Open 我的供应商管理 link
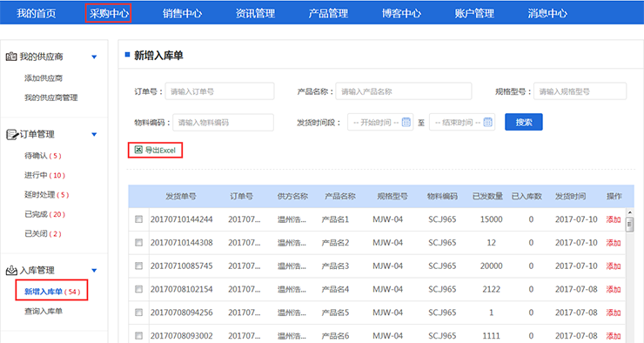This screenshot has height=343, width=644. (51, 98)
